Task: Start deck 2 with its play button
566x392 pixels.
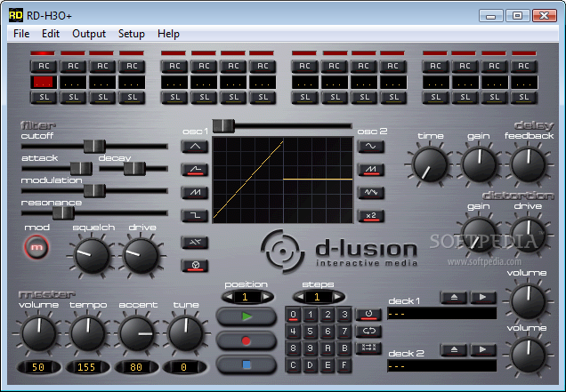Action: tap(483, 350)
